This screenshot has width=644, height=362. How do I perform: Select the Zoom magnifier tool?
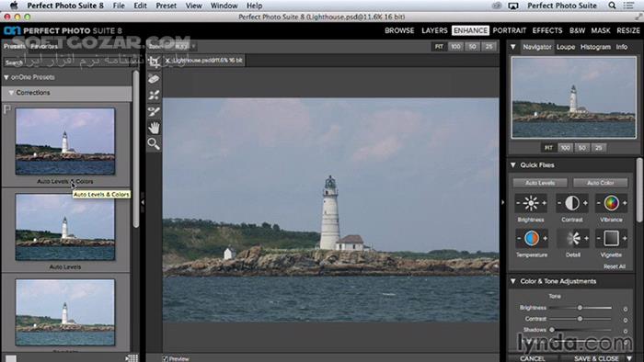click(154, 144)
